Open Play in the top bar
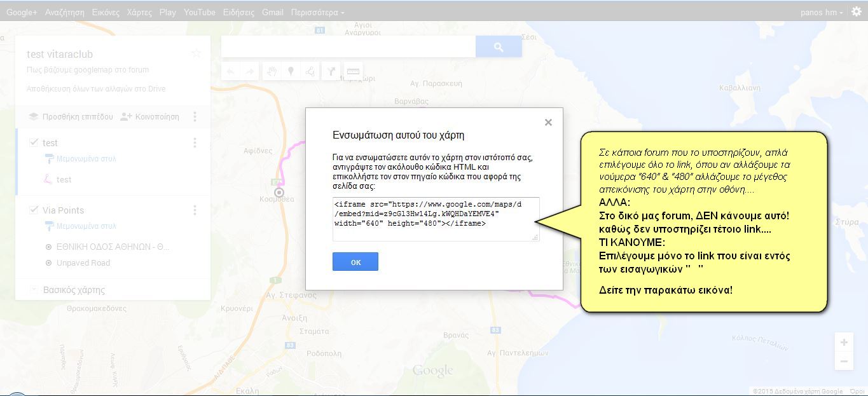 pyautogui.click(x=168, y=12)
